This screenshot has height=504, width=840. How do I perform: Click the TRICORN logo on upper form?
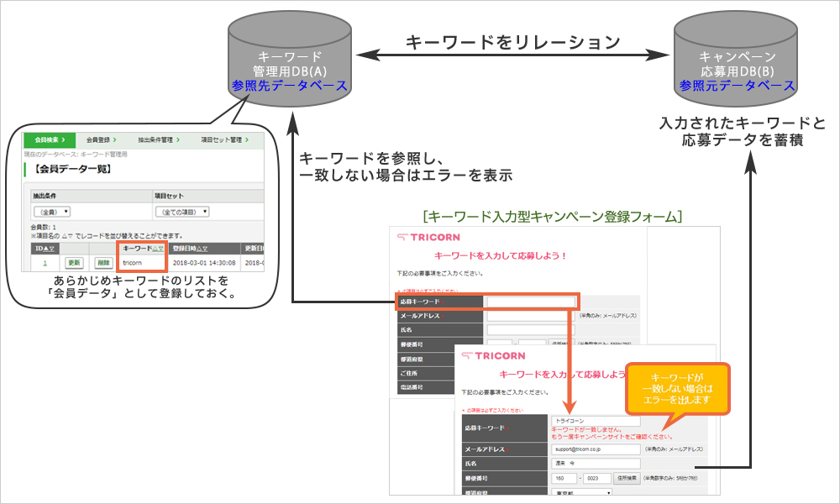[428, 237]
